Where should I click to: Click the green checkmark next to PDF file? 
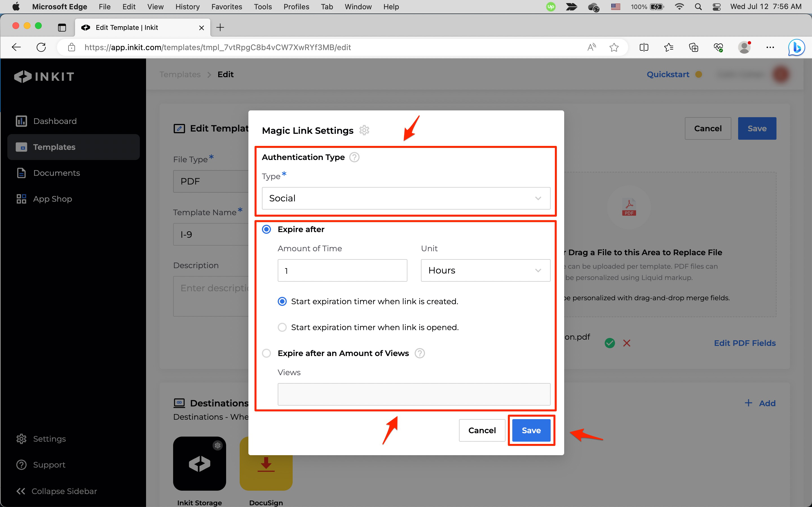(x=610, y=343)
